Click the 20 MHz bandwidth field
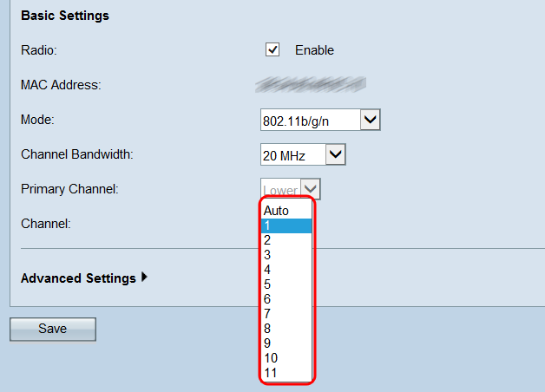This screenshot has height=392, width=545. pyautogui.click(x=292, y=155)
